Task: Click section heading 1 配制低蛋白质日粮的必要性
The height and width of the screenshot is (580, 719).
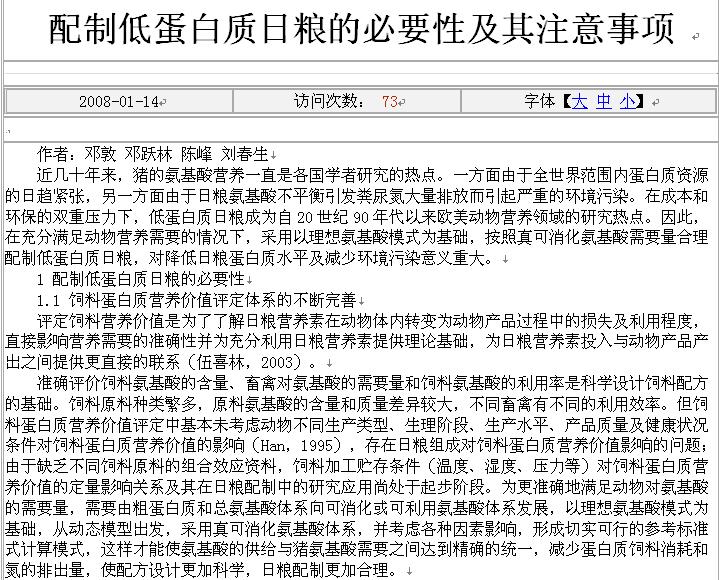Action: (x=140, y=279)
